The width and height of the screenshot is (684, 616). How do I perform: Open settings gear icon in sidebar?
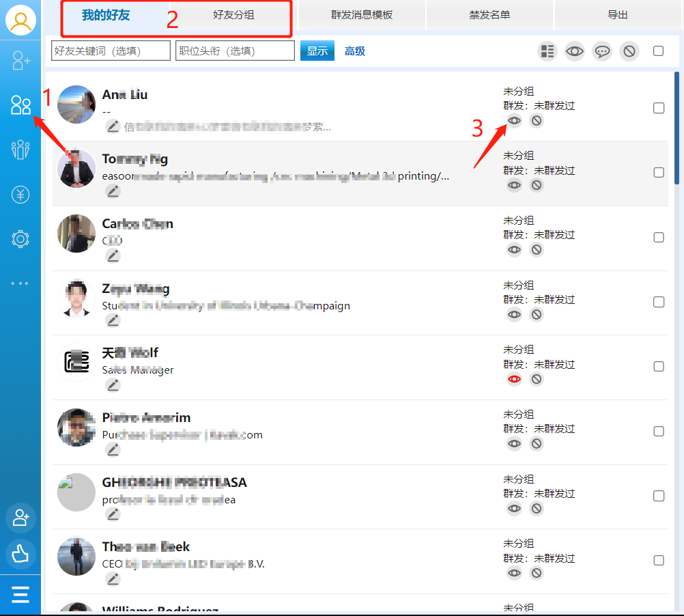click(20, 239)
